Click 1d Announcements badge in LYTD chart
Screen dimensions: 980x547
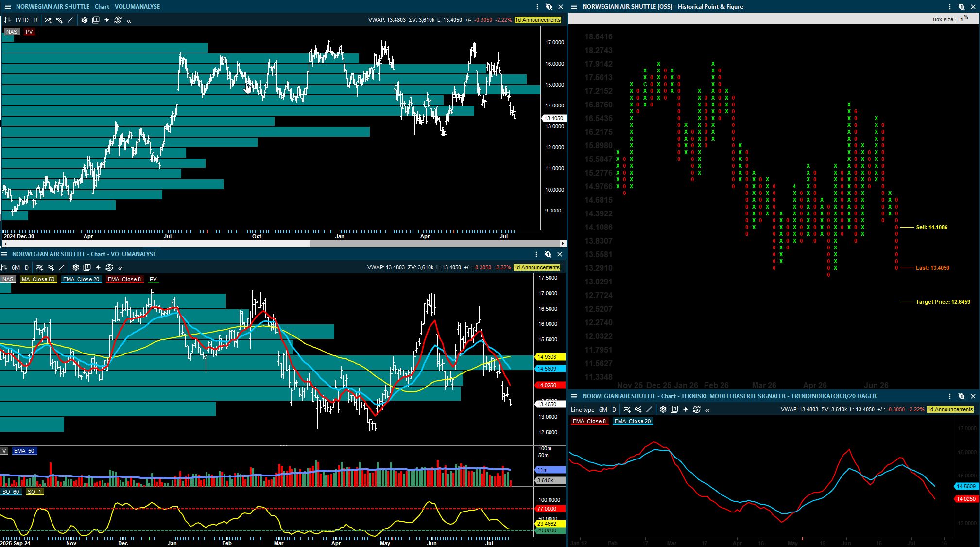coord(538,20)
